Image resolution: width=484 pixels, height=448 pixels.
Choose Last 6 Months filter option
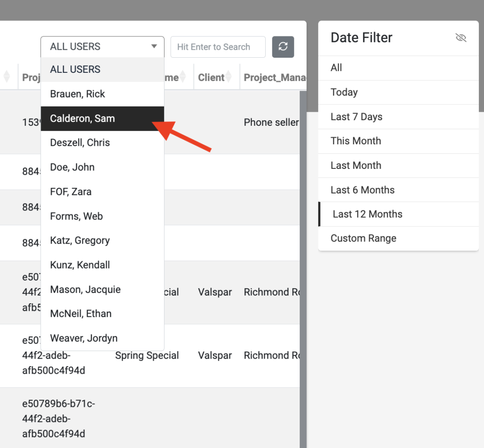tap(398, 190)
